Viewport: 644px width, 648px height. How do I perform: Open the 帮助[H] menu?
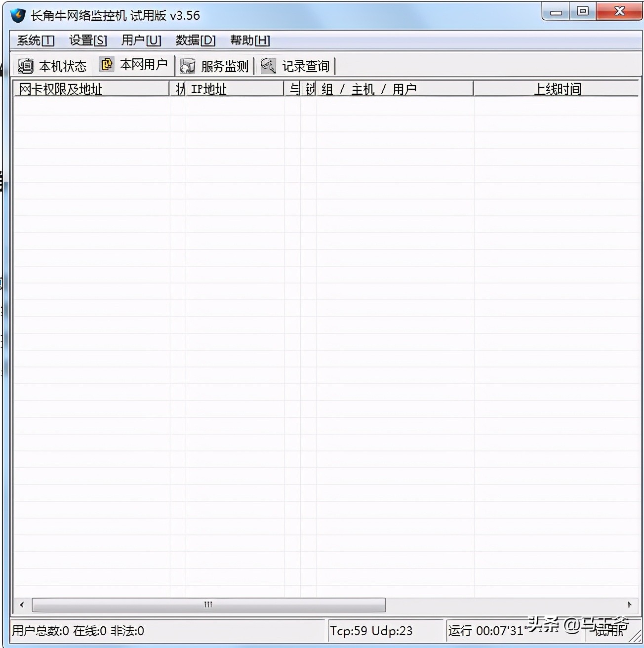(250, 40)
